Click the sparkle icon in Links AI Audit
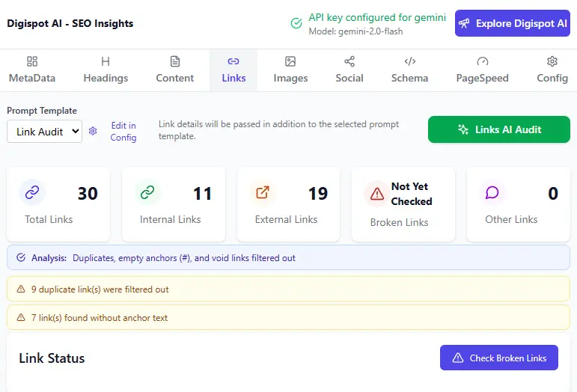577x392 pixels. [x=463, y=129]
